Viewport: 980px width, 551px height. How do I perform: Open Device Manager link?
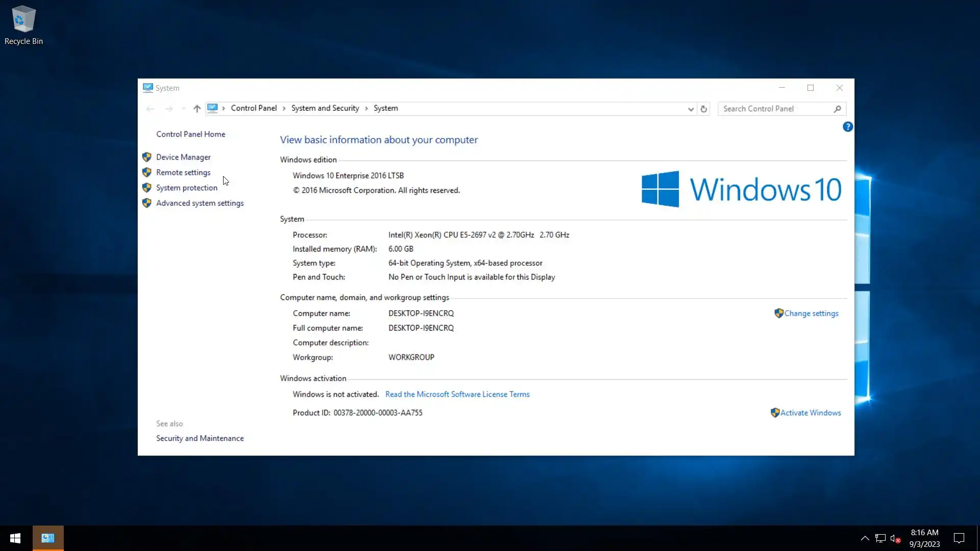click(x=183, y=157)
